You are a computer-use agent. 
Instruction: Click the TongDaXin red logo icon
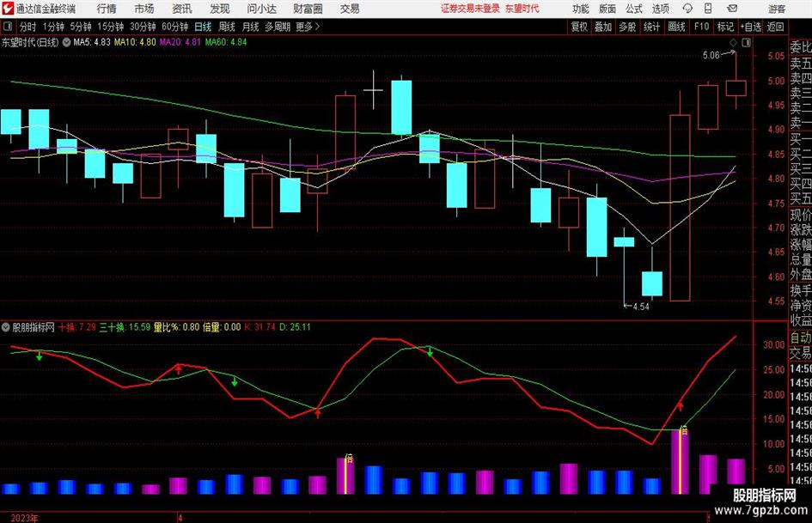pyautogui.click(x=8, y=9)
